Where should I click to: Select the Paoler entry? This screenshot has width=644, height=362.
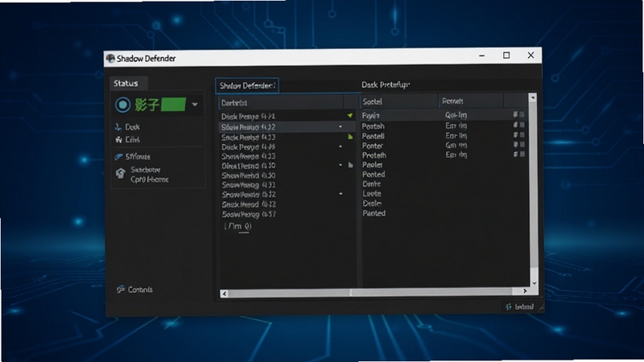tap(372, 165)
